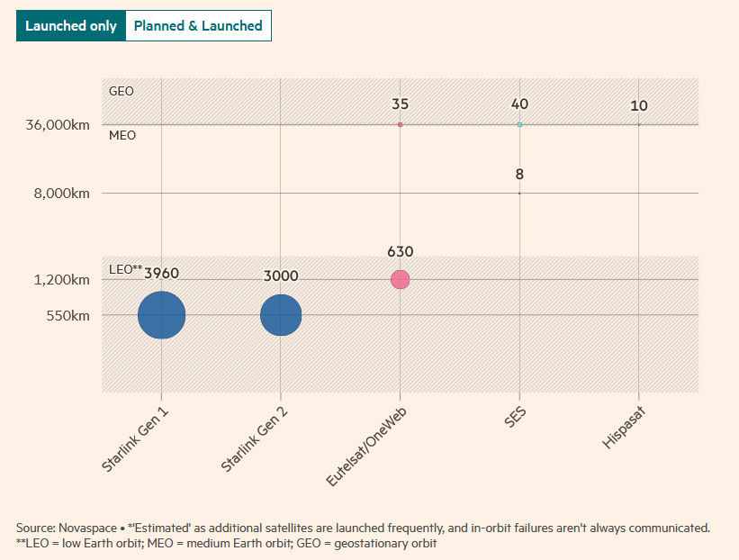The image size is (739, 560).
Task: Select the Launched only toggle
Action: click(x=71, y=25)
